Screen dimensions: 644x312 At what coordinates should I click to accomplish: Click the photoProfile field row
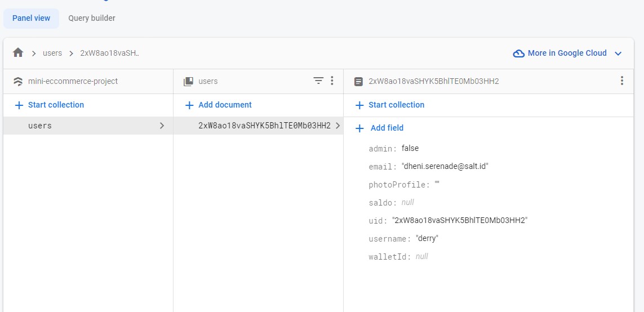[404, 184]
